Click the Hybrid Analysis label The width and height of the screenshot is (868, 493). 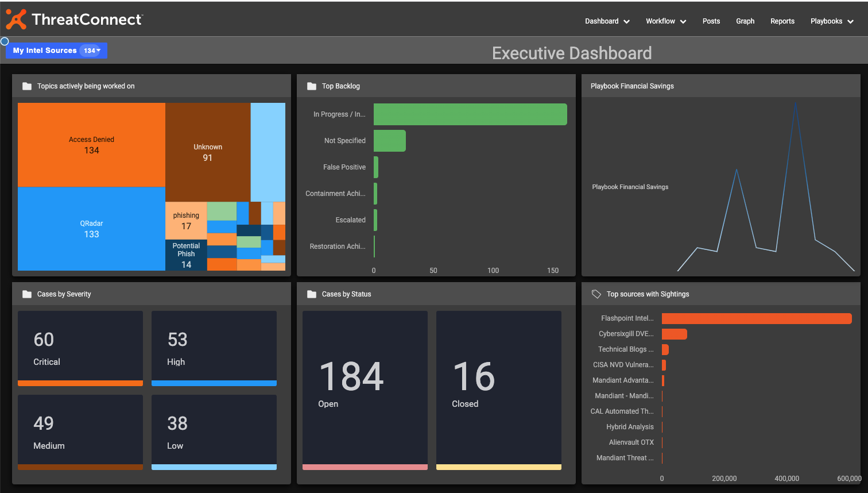pos(630,427)
